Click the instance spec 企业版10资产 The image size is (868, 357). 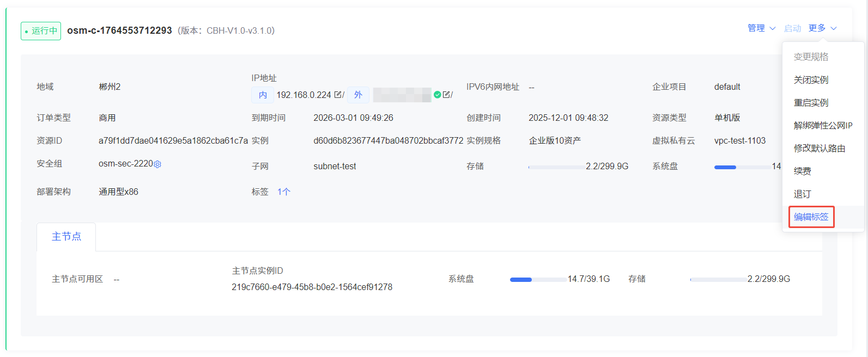coord(555,140)
